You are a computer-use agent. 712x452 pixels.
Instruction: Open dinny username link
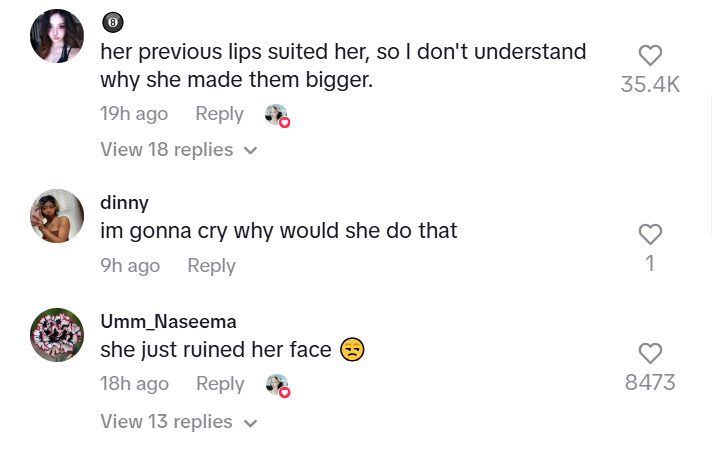click(x=124, y=203)
